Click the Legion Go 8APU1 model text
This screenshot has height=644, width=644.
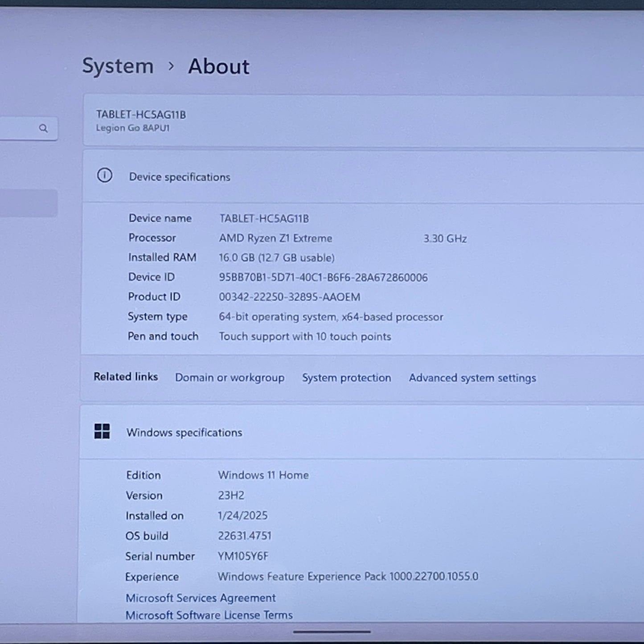(x=133, y=128)
